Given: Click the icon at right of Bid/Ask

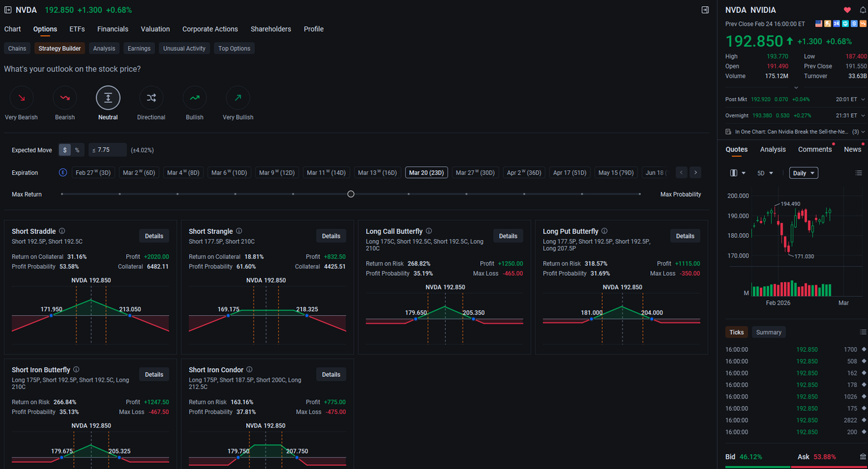Looking at the screenshot, I should [x=863, y=457].
